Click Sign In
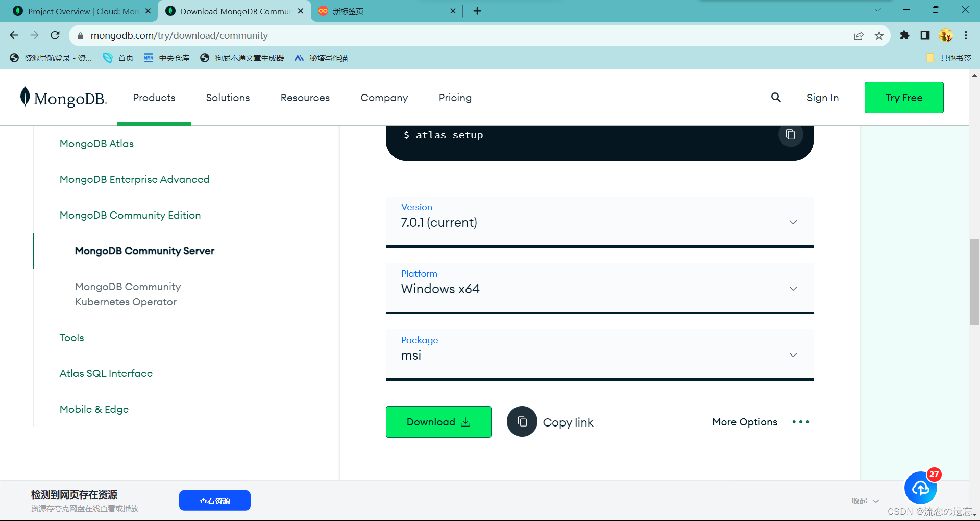This screenshot has height=521, width=980. pos(823,98)
